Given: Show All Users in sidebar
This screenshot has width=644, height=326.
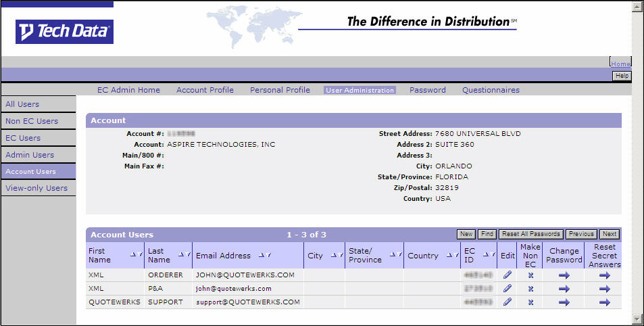Looking at the screenshot, I should 39,104.
